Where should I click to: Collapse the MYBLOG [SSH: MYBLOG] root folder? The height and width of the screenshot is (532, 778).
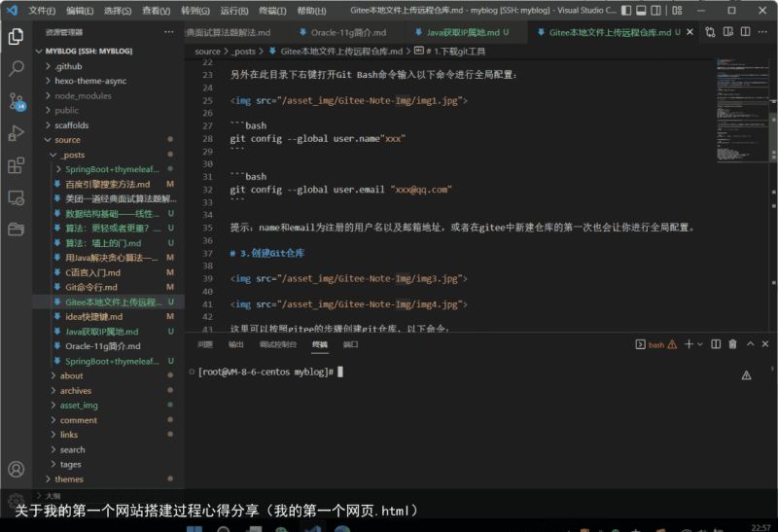[x=108, y=52]
